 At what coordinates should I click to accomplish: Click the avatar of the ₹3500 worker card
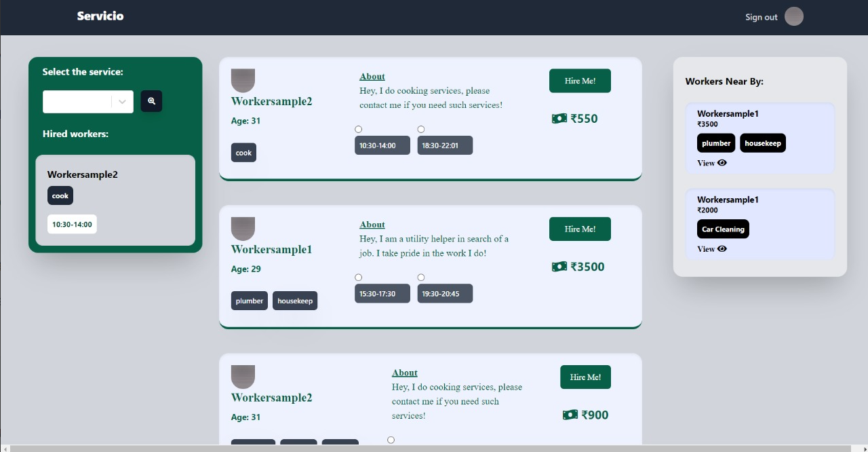[243, 229]
